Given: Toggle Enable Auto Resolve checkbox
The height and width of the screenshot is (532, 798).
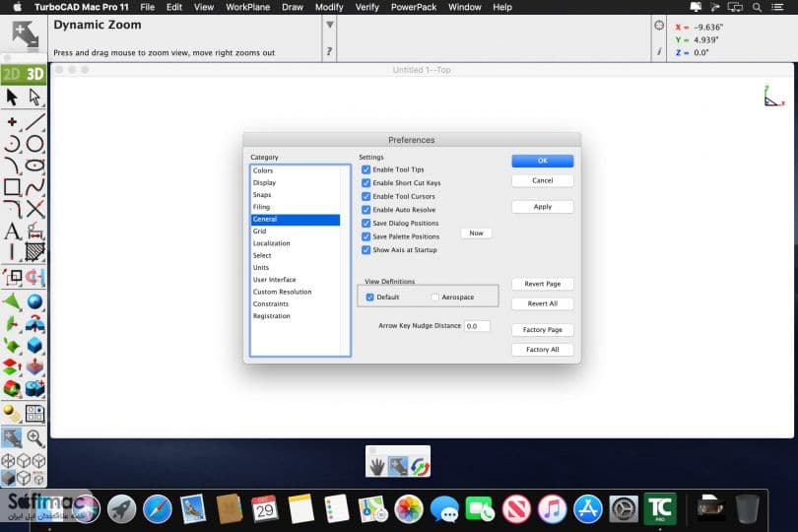Looking at the screenshot, I should point(366,210).
